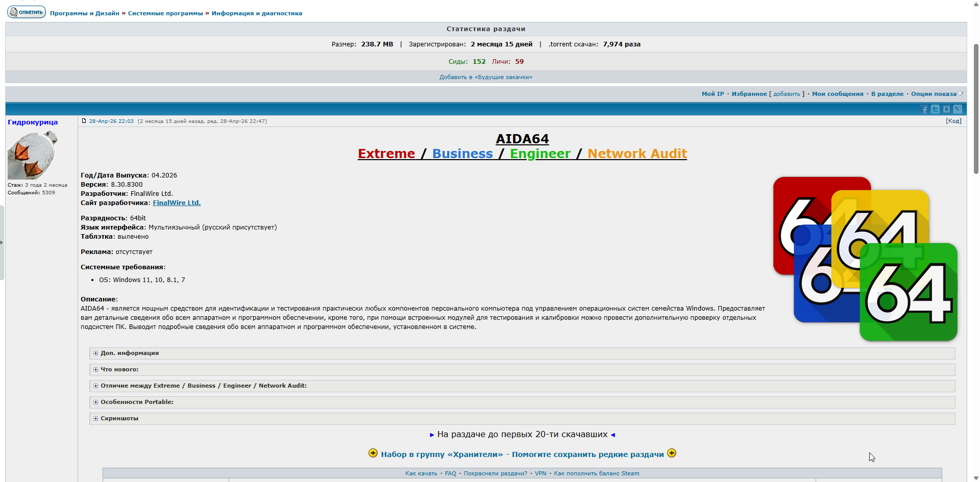
Task: Open the «В разделе» link
Action: 887,94
